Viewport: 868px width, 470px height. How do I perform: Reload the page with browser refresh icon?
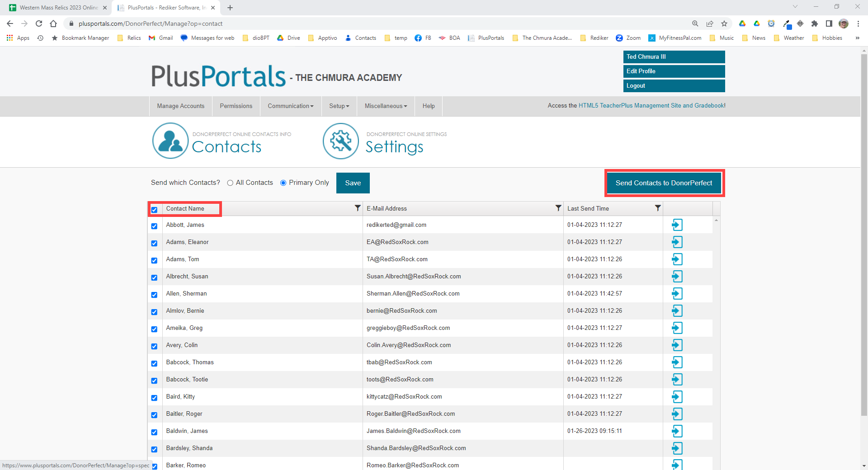(x=39, y=23)
